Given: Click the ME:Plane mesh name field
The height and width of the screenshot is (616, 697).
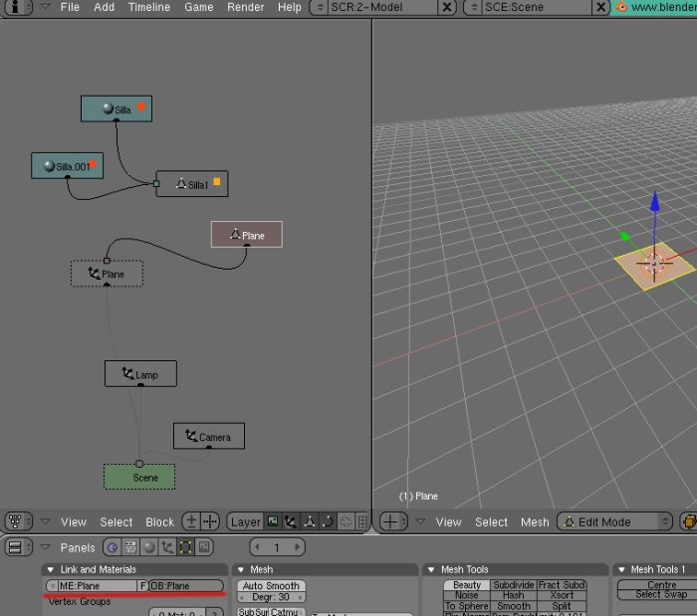Looking at the screenshot, I should pos(98,586).
